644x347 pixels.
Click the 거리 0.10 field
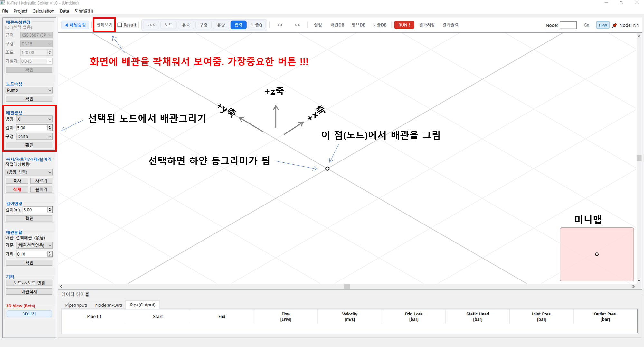coord(32,254)
